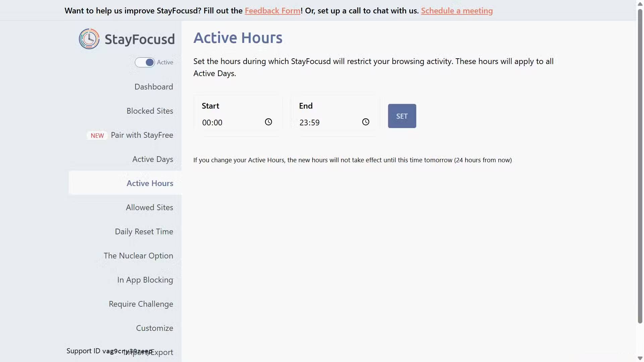The height and width of the screenshot is (362, 644).
Task: Open The Nuclear Option page
Action: [138, 256]
